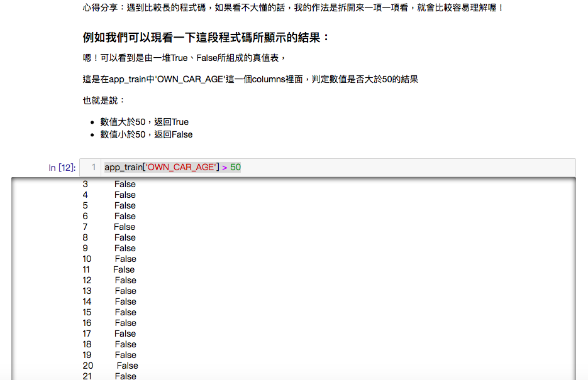This screenshot has height=380, width=588.
Task: Click the text 嗯！可以看到是由一堆True、False所組成的真值表
Action: pyautogui.click(x=184, y=58)
